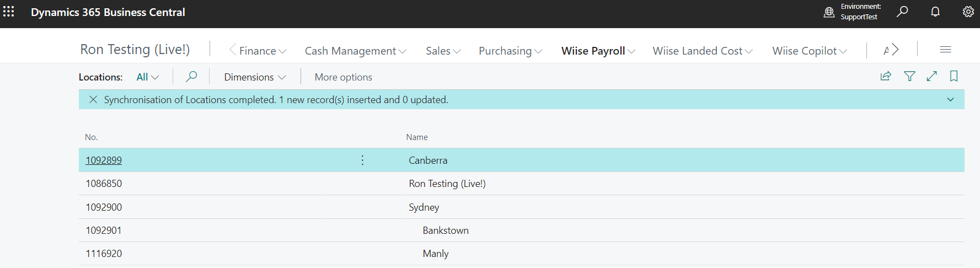Open the app launcher waffle icon
The image size is (980, 268).
point(9,12)
